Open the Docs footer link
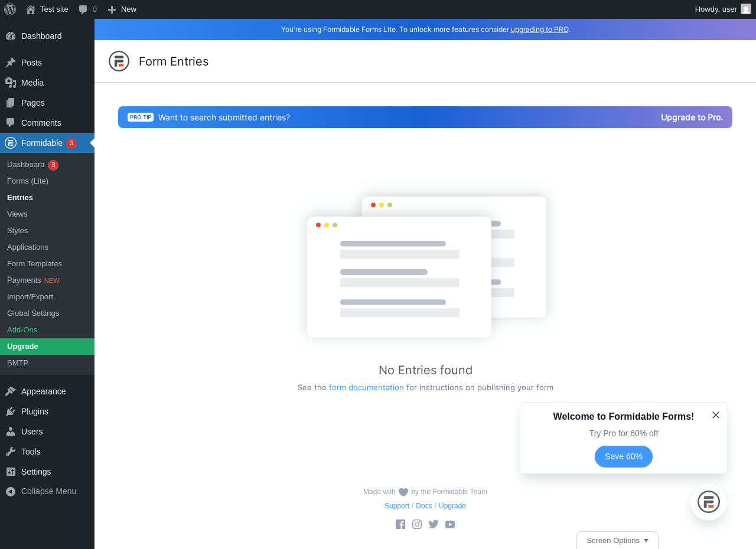756x549 pixels. 424,506
